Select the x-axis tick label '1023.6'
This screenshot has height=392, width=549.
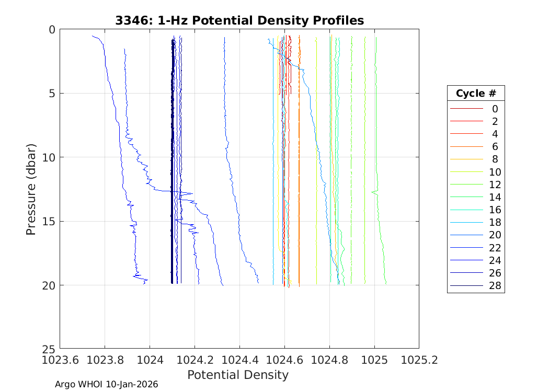60,360
